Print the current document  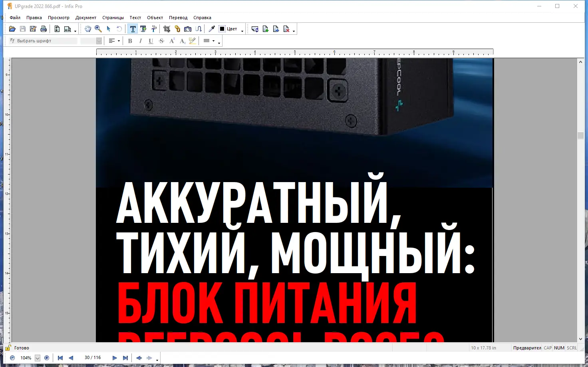point(44,28)
